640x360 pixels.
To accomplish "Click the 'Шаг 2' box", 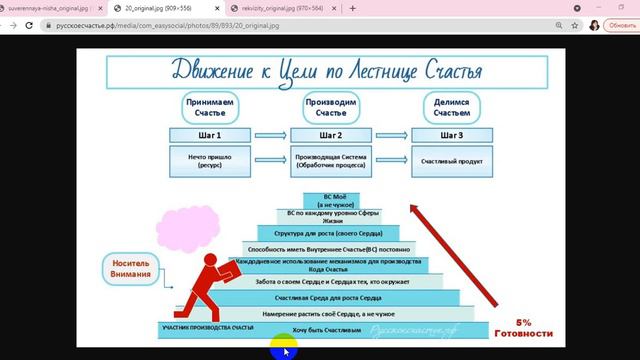I will 331,135.
